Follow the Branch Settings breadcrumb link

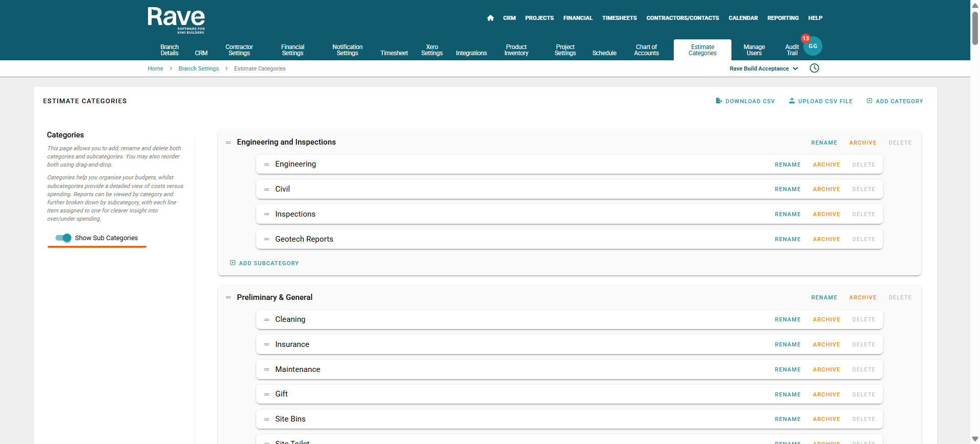pos(199,68)
